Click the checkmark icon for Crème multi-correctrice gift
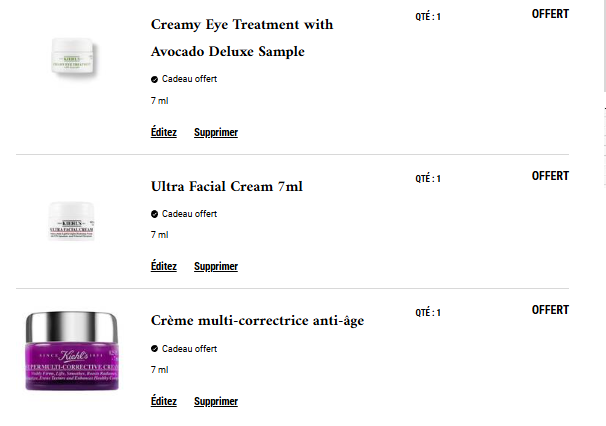This screenshot has height=426, width=606. pyautogui.click(x=154, y=349)
